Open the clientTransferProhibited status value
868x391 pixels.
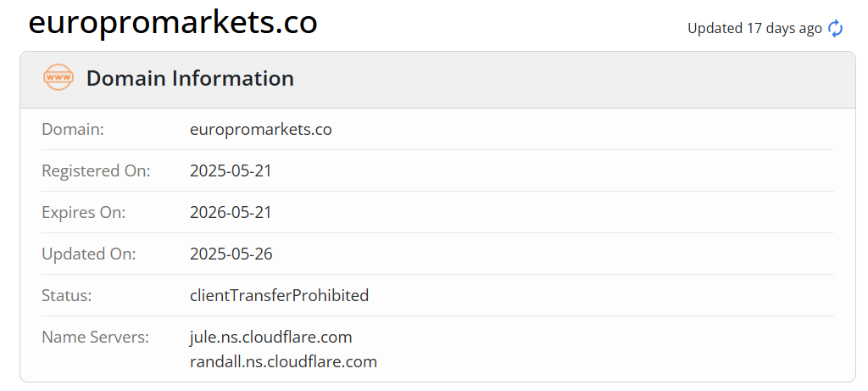[279, 295]
